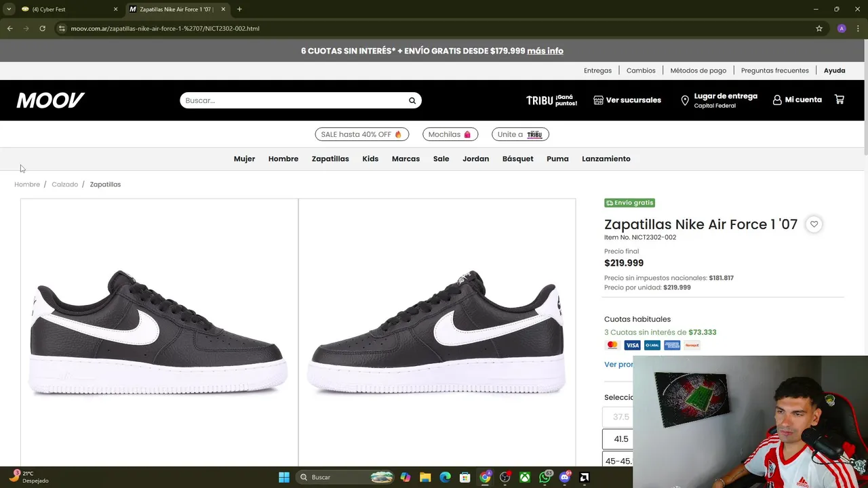Open Microsoft Edge from taskbar

(445, 477)
